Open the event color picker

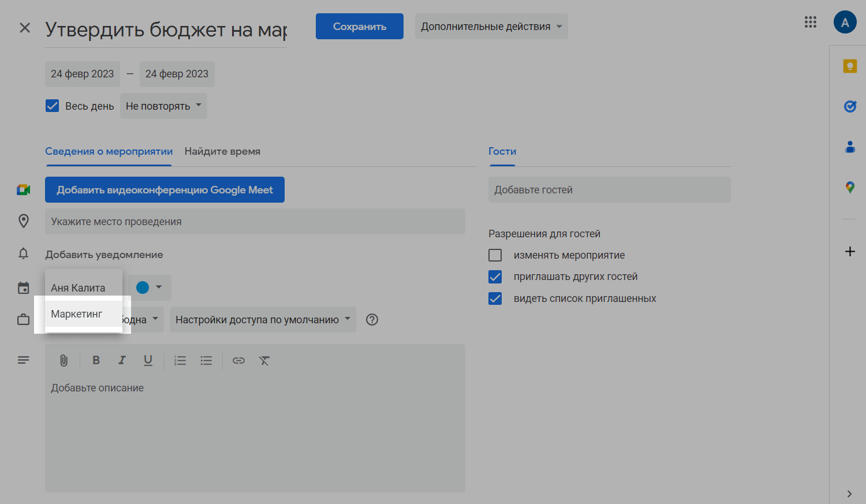pos(150,288)
